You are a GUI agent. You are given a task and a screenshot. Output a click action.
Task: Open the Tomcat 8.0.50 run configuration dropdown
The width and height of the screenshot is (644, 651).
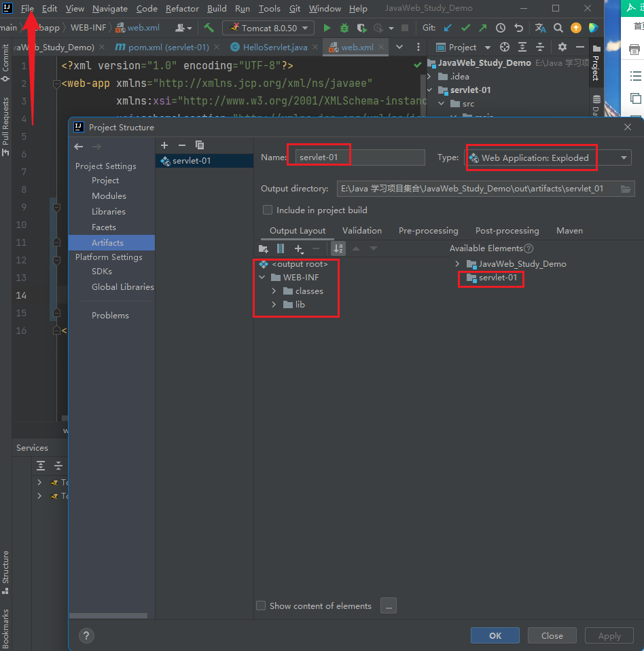[x=268, y=28]
